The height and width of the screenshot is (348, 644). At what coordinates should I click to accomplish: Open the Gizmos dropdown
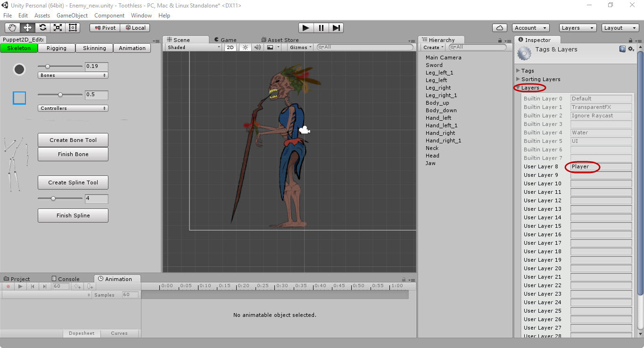[301, 47]
